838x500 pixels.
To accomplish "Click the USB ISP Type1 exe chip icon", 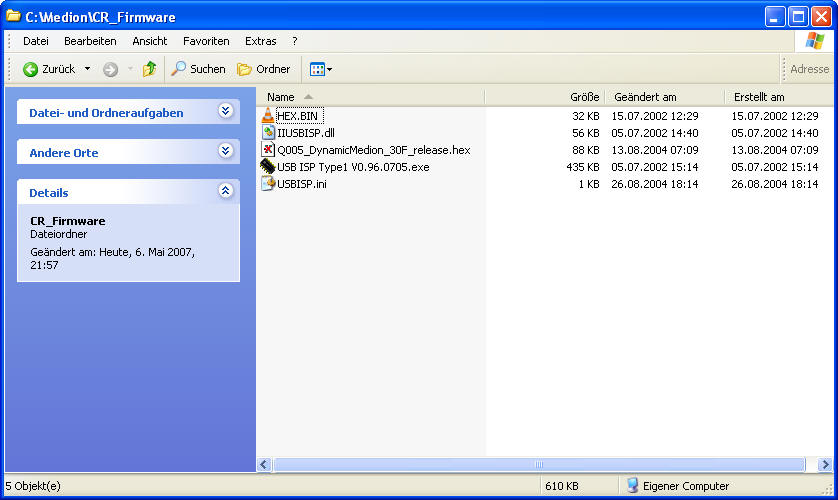I will [x=268, y=167].
